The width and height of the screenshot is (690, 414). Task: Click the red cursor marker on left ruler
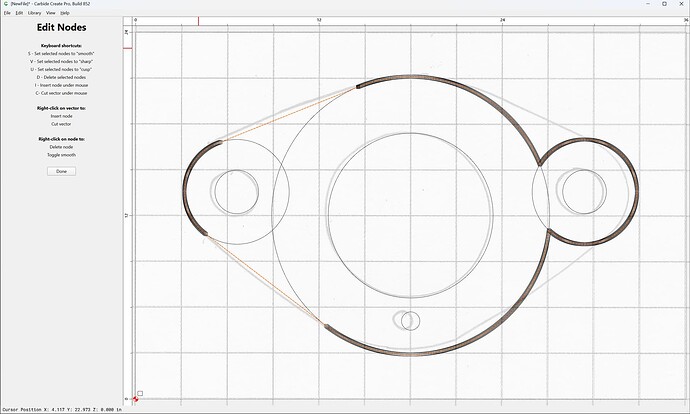point(127,48)
